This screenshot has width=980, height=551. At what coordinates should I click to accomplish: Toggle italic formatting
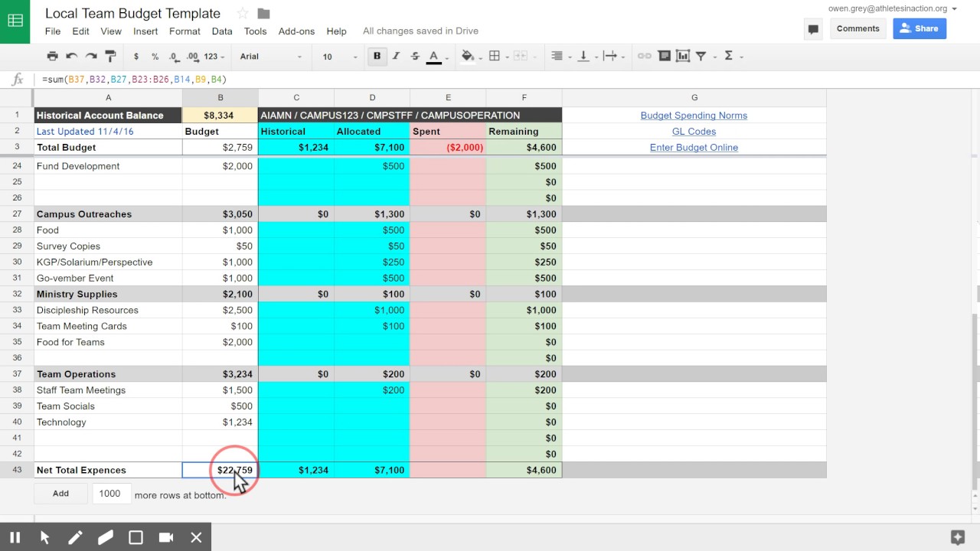pyautogui.click(x=396, y=56)
